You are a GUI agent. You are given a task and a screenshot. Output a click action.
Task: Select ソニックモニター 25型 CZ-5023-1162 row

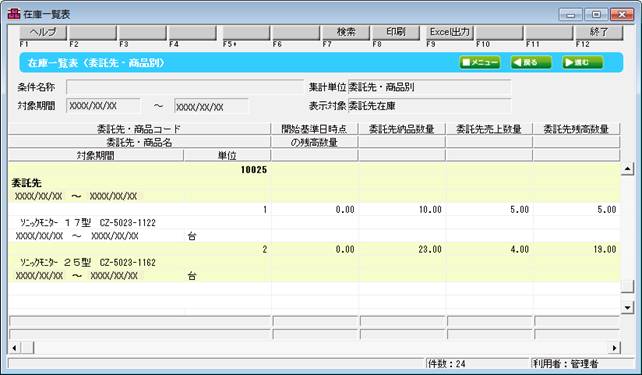click(88, 262)
